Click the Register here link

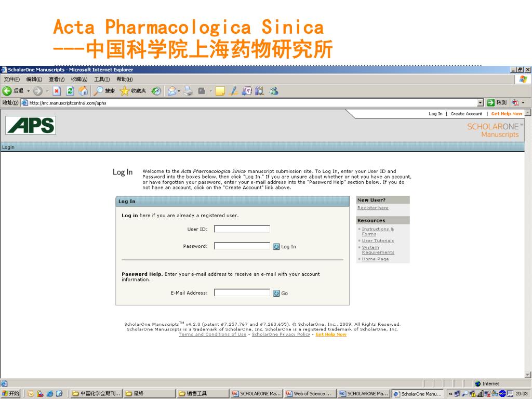click(x=373, y=208)
